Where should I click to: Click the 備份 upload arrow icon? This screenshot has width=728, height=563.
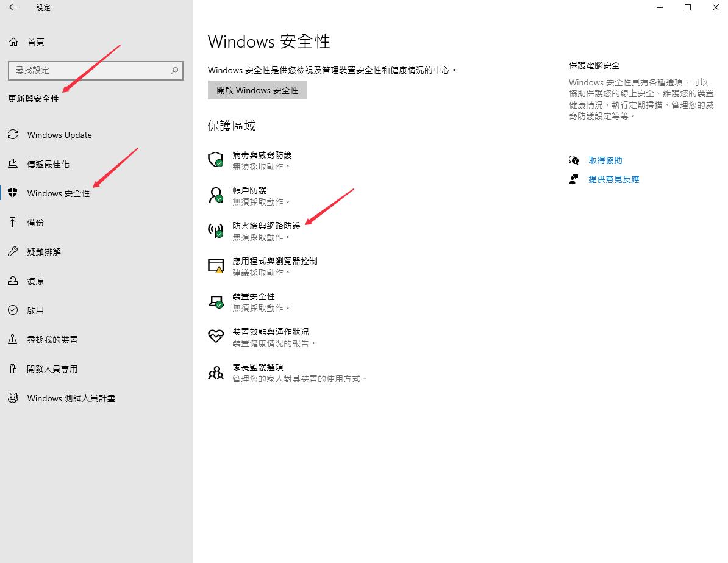coord(13,223)
